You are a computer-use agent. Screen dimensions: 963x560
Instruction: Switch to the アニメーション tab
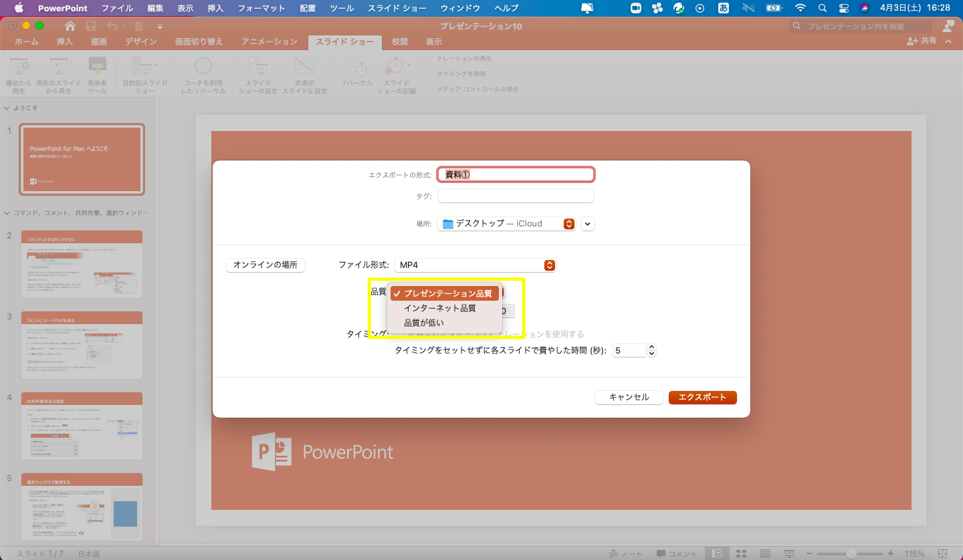tap(269, 41)
